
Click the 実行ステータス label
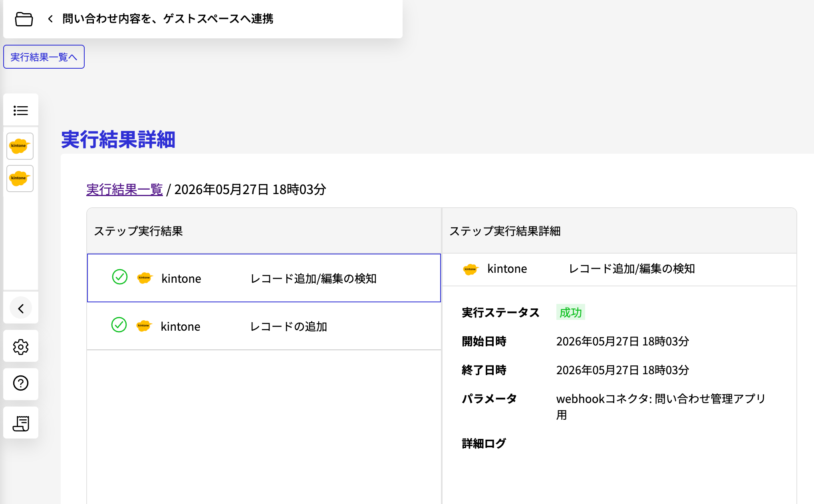point(500,312)
